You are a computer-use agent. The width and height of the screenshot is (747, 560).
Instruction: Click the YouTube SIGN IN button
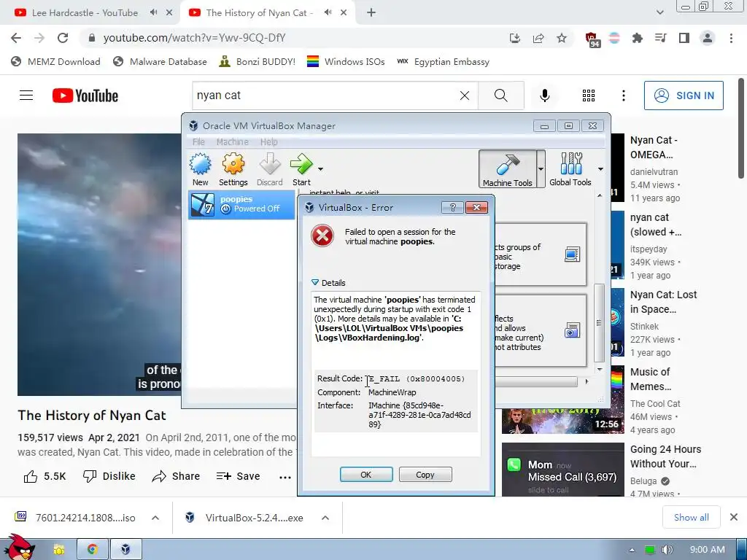coord(684,96)
